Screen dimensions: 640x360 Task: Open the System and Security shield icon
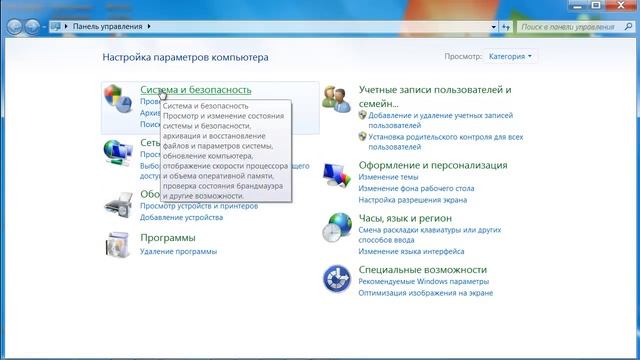118,98
